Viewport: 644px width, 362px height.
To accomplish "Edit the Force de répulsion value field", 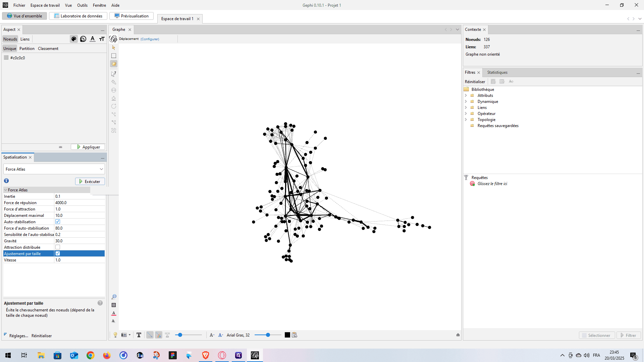I will [79, 202].
